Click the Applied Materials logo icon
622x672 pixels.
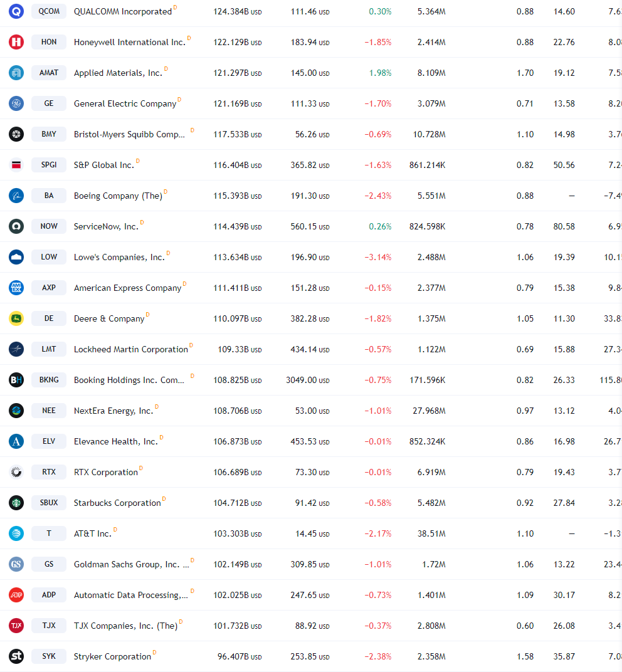[16, 73]
